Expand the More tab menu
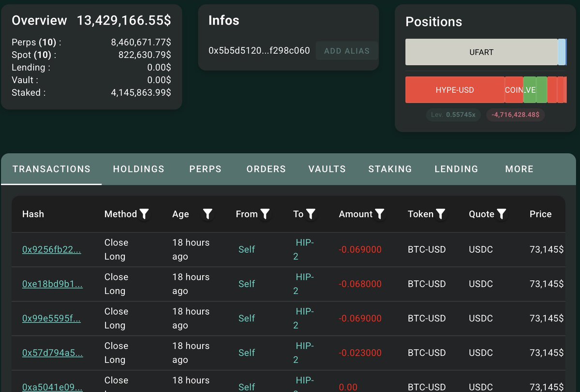Image resolution: width=580 pixels, height=392 pixels. click(x=519, y=169)
